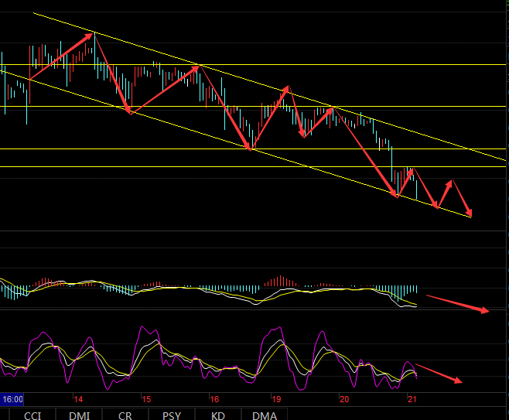This screenshot has height=420, width=509.
Task: Switch to the KD indicator tab
Action: click(x=218, y=415)
